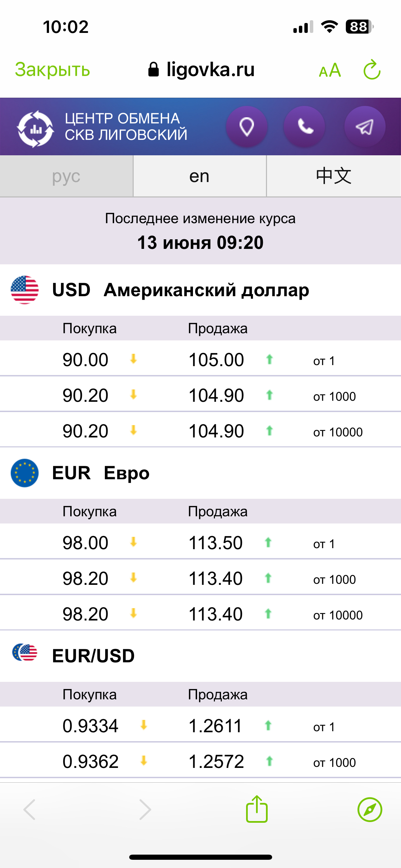Tap the phone call icon
This screenshot has width=401, height=868.
[304, 127]
